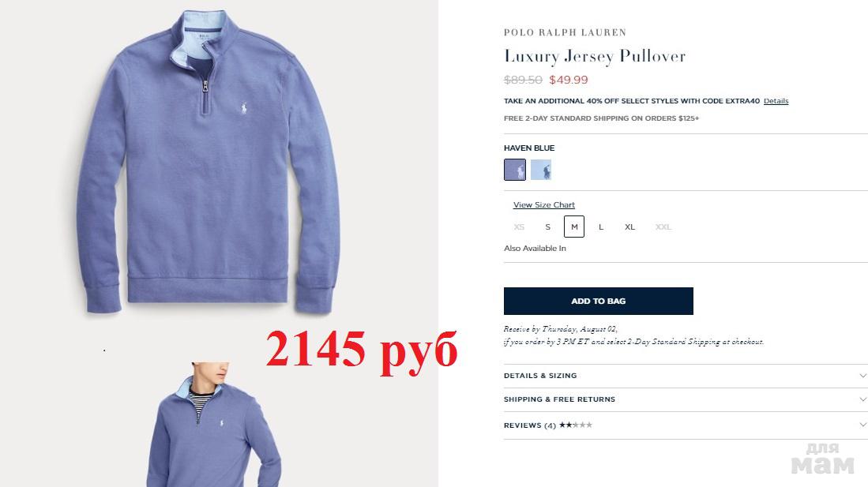This screenshot has height=487, width=868.
Task: Select size L
Action: tap(600, 227)
